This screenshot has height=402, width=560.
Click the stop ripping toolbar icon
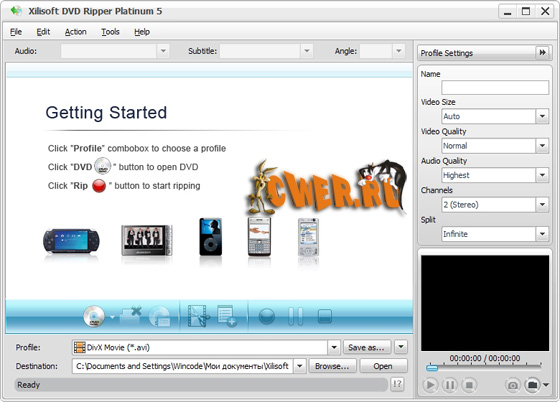coord(324,316)
